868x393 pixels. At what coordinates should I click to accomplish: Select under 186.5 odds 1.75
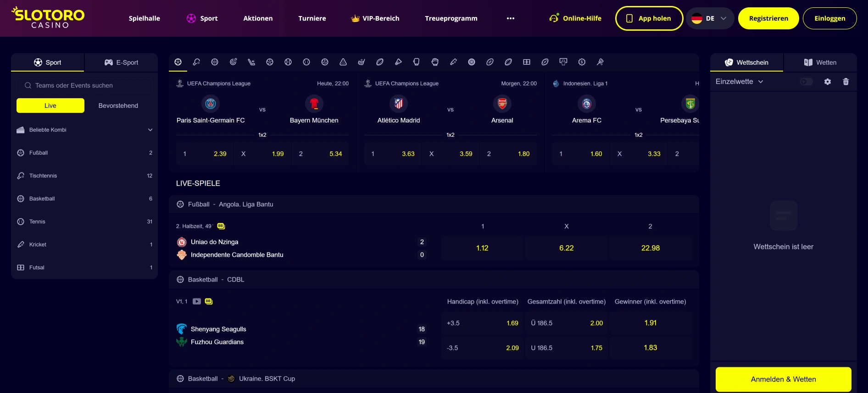tap(567, 348)
